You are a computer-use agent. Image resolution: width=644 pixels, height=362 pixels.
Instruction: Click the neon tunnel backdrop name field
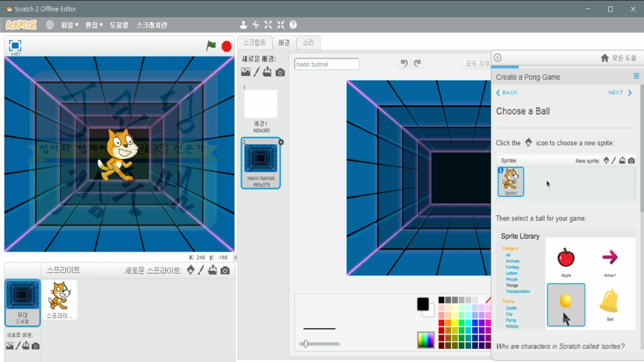pos(326,64)
